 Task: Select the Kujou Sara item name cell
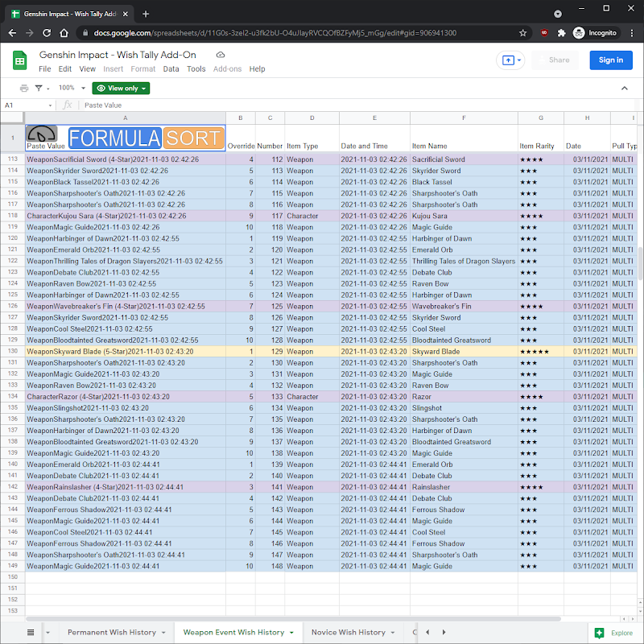tap(464, 216)
